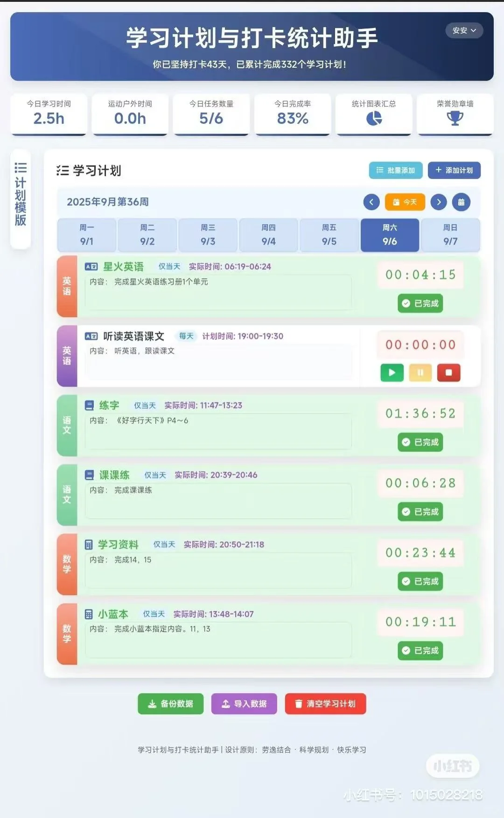Screen dimensions: 504x818
Task: Click the 00:06:28 timer display
Action: coord(420,483)
